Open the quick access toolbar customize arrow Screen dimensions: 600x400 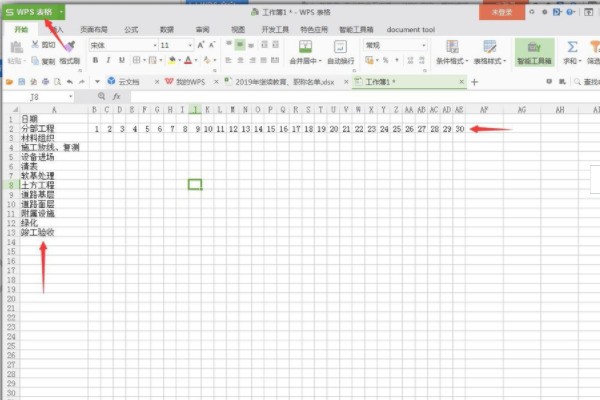pos(97,82)
